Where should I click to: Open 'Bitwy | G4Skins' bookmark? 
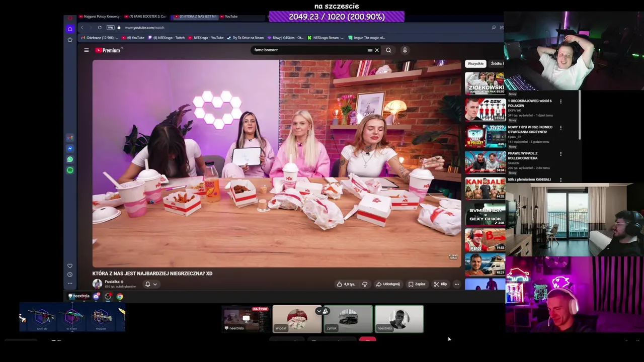point(285,38)
